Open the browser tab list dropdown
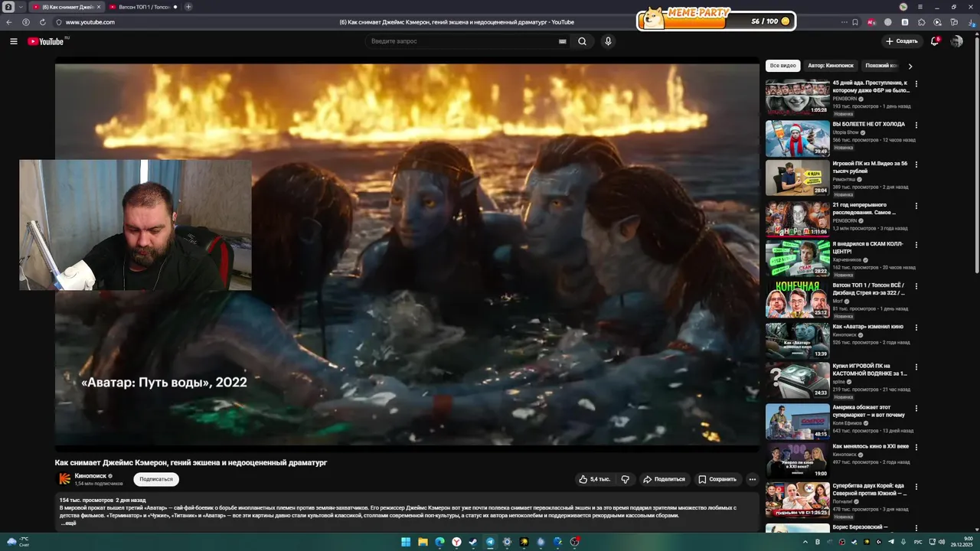This screenshot has width=980, height=551. click(x=21, y=7)
